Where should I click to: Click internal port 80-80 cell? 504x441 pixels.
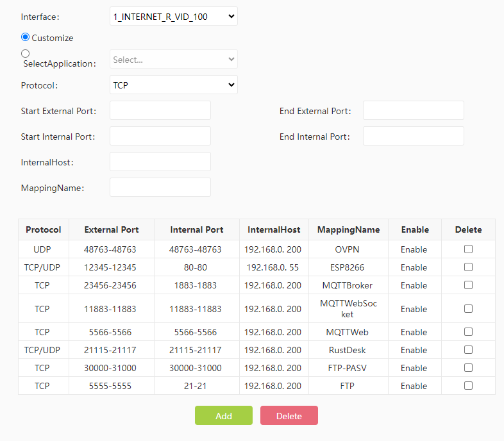coord(196,267)
